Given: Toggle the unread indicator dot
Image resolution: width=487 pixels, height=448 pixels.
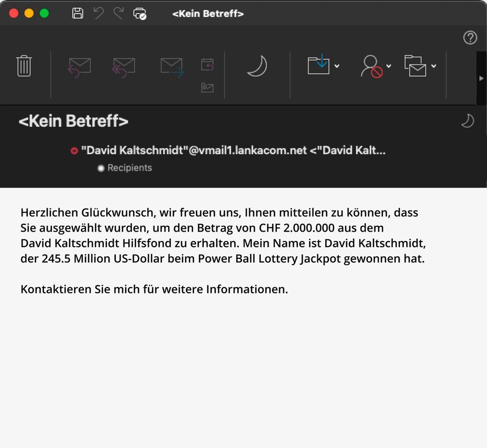Looking at the screenshot, I should (x=74, y=150).
